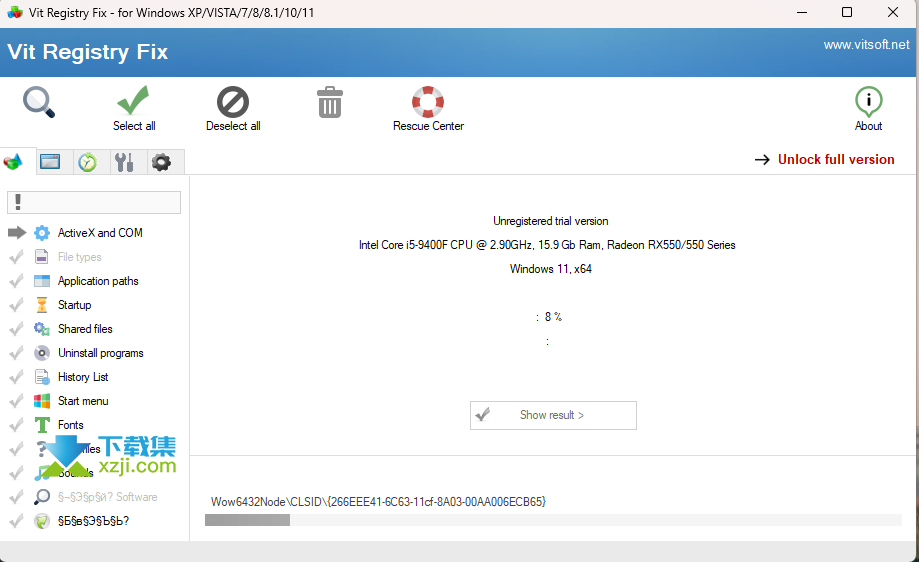
Task: Click the Start menu Windows flag icon
Action: 42,401
